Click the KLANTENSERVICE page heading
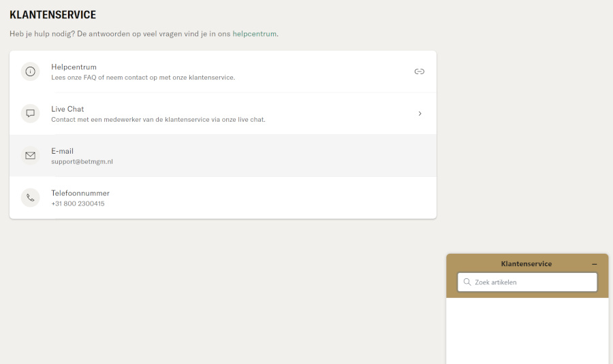This screenshot has height=364, width=613. (52, 15)
